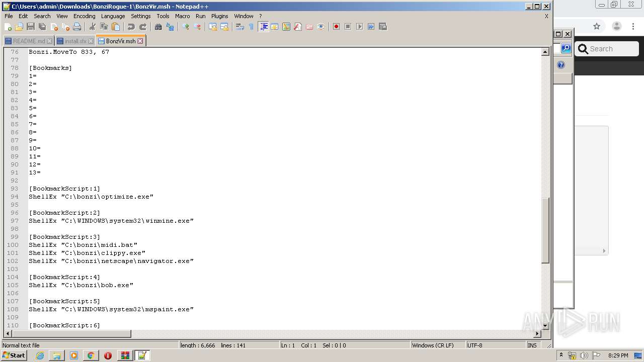Bookmark page with star icon in browser
644x362 pixels.
pyautogui.click(x=597, y=27)
